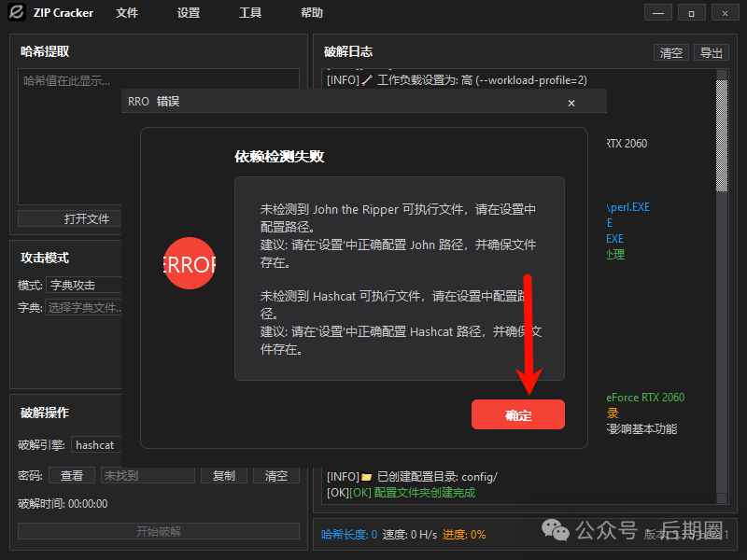Close the 错误 dialog with the X
747x560 pixels.
coord(571,103)
